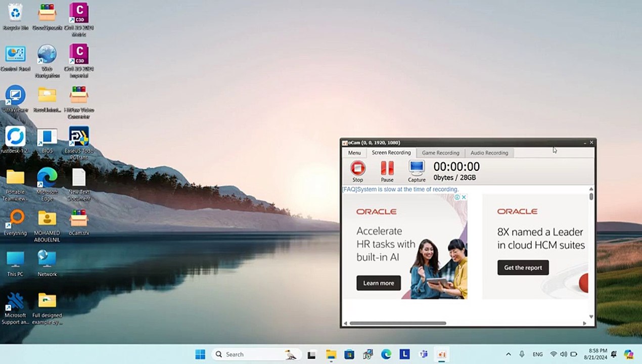Open the oCam Menu

[354, 153]
